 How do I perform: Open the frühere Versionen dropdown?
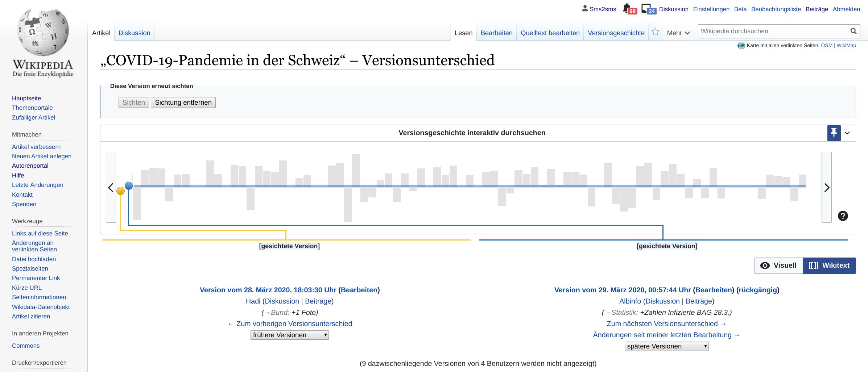pos(289,335)
